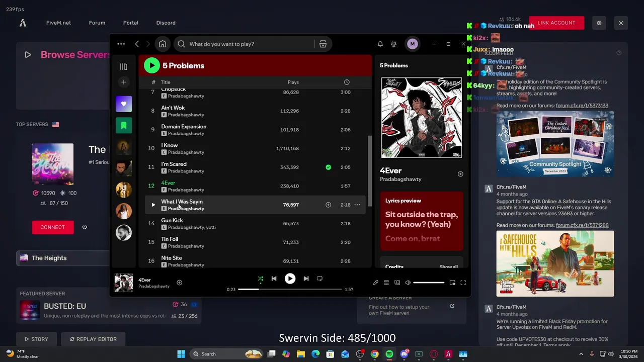The height and width of the screenshot is (362, 644).
Task: Open Portal in FiveM top menu
Action: 131,23
